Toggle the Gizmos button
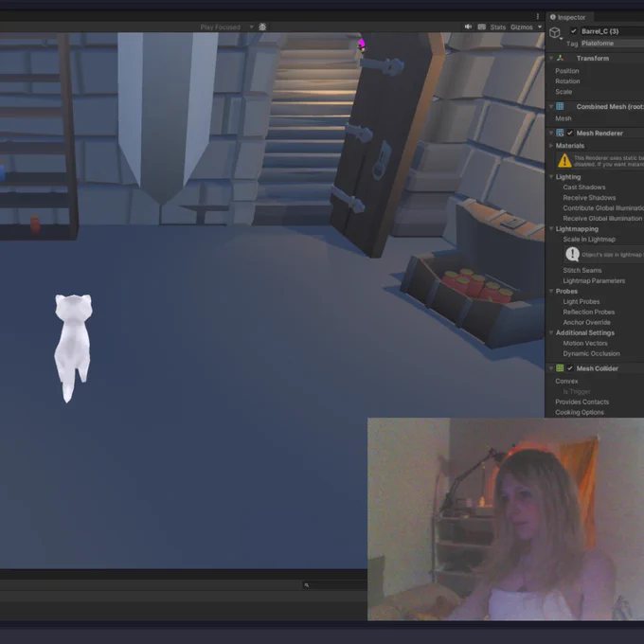This screenshot has width=644, height=644. coord(521,27)
